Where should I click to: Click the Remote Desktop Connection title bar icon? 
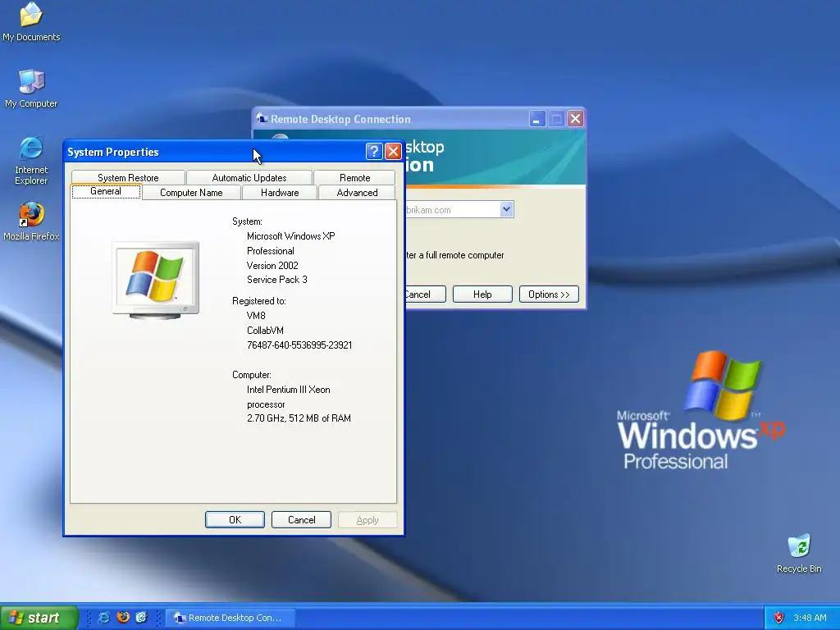[x=262, y=118]
